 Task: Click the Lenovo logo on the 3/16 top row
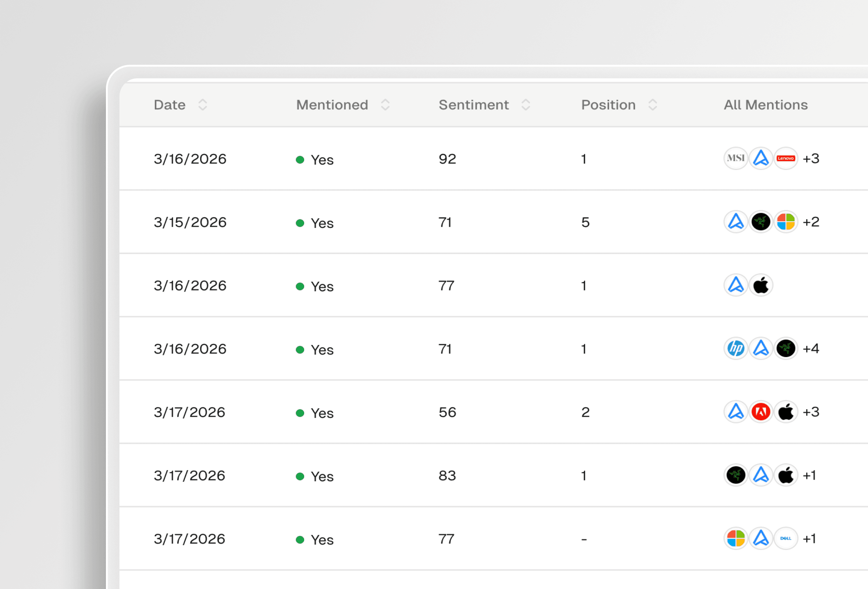point(786,158)
